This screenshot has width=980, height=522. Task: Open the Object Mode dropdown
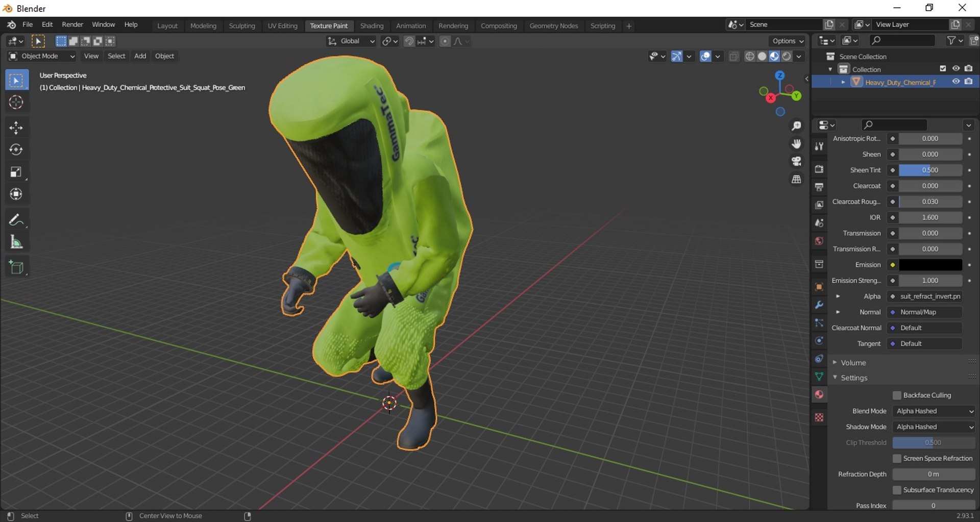tap(42, 56)
